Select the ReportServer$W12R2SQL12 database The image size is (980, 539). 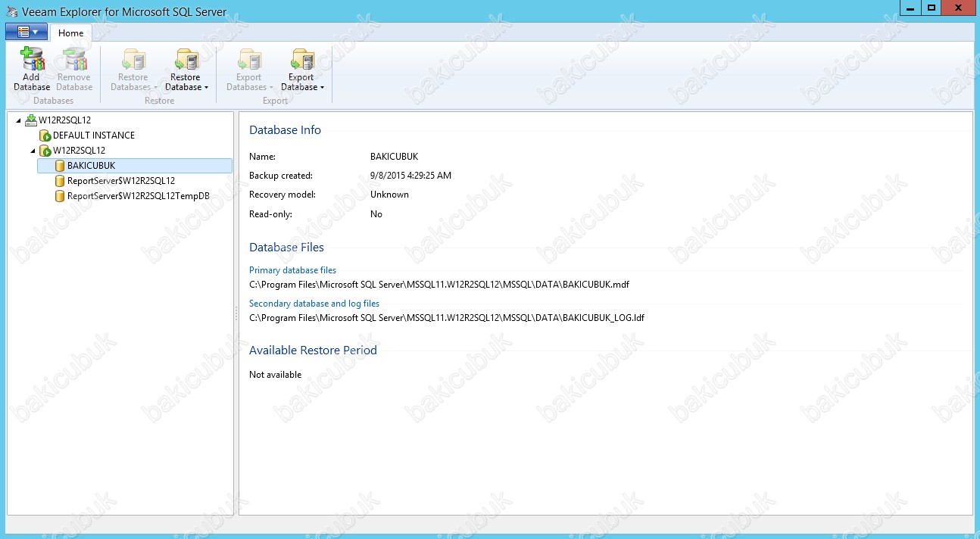coord(121,181)
